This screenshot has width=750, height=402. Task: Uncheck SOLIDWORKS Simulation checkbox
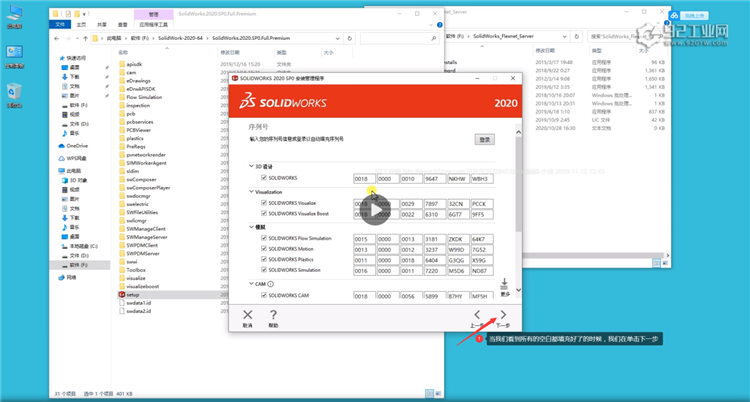coord(264,270)
